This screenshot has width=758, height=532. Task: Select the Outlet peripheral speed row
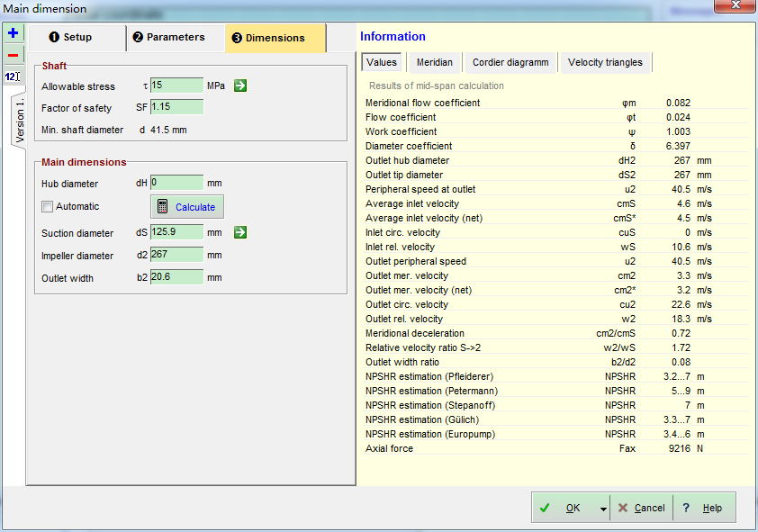click(x=556, y=261)
